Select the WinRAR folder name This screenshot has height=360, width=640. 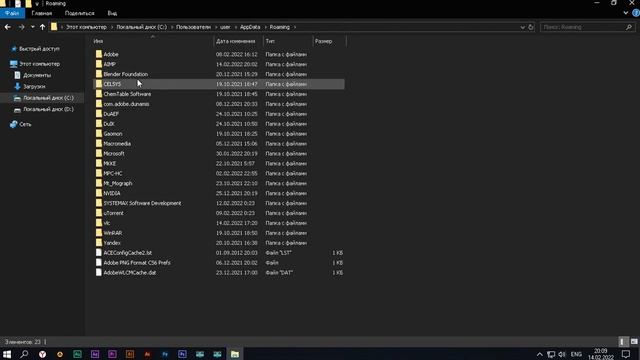(x=113, y=233)
